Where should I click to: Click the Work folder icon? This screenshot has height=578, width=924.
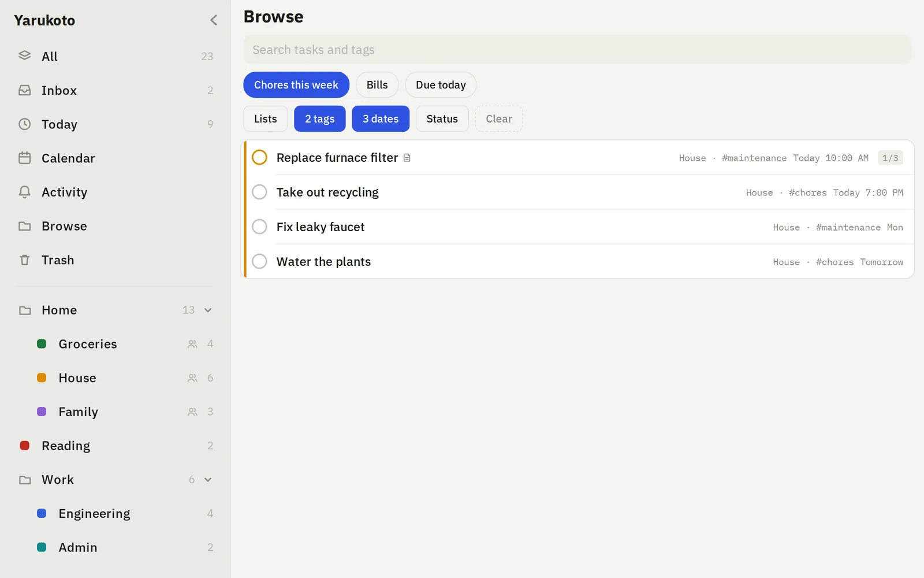pyautogui.click(x=25, y=480)
